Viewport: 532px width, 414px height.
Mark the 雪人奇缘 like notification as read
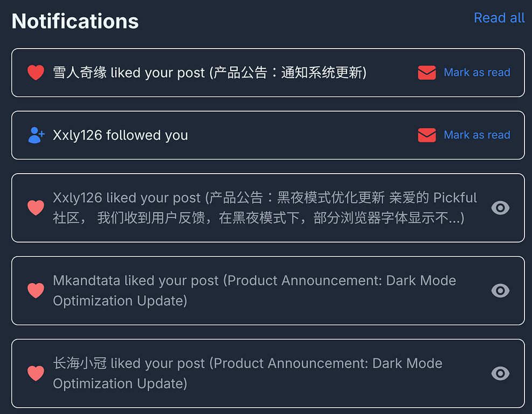pos(476,73)
